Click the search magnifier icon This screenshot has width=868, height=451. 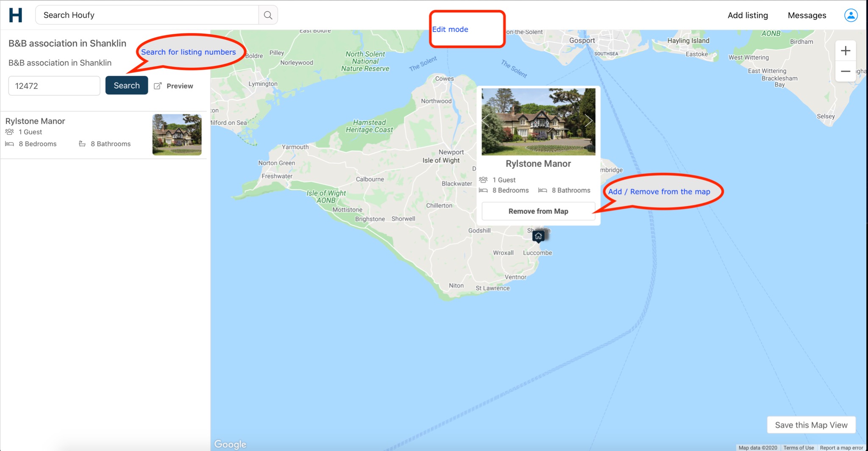pos(268,15)
